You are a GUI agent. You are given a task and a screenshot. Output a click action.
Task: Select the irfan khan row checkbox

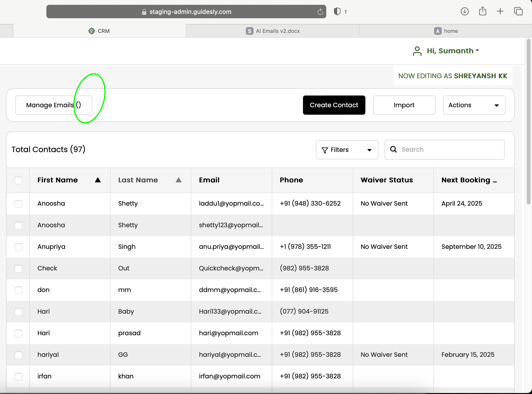click(x=18, y=376)
